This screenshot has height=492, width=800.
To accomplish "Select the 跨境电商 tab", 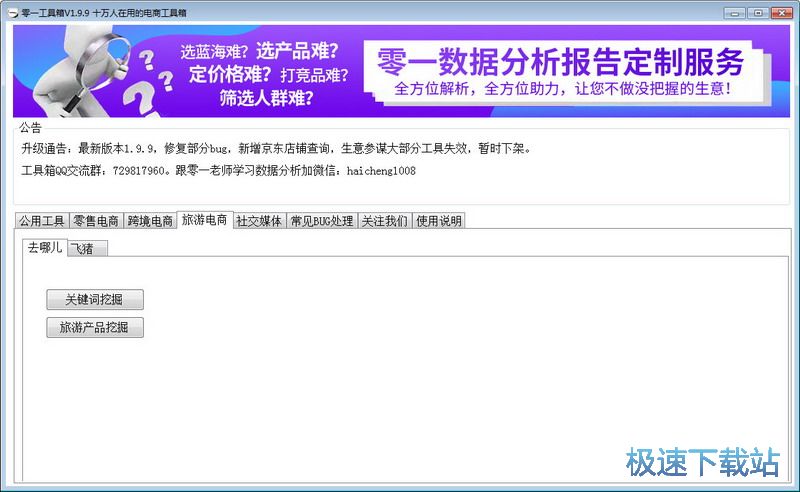I will pyautogui.click(x=150, y=221).
